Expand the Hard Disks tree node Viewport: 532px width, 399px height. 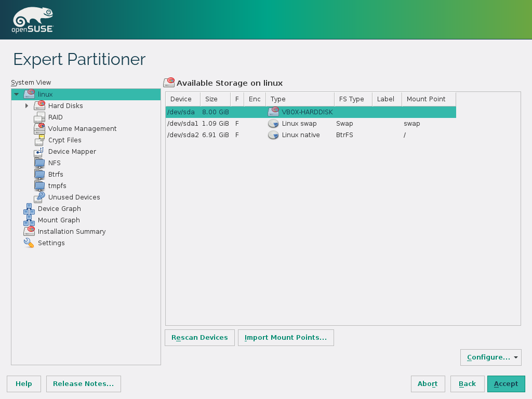point(27,106)
